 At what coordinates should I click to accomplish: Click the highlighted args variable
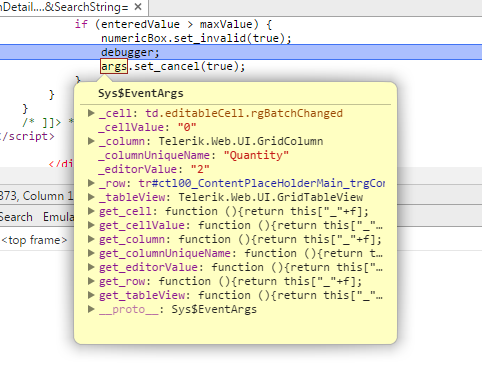pyautogui.click(x=114, y=66)
